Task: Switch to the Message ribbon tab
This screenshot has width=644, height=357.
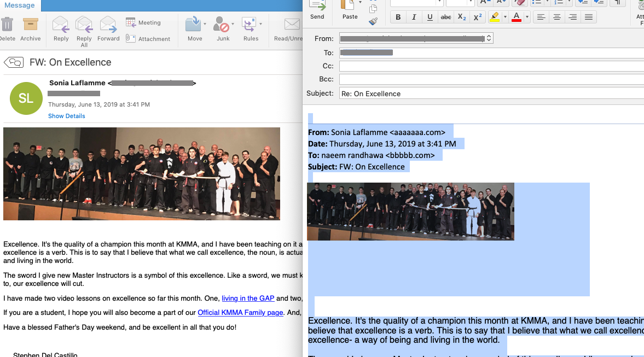Action: point(20,5)
